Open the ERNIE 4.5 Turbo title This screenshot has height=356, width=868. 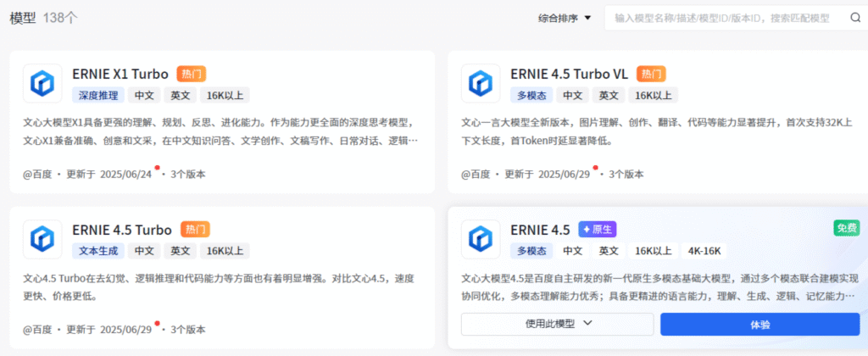point(122,229)
